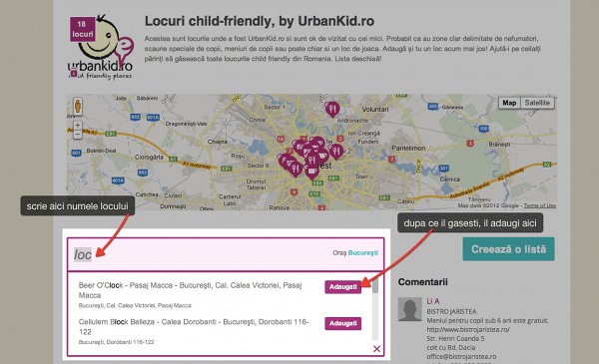Click the Li A commenter avatar
The width and height of the screenshot is (599, 364).
click(x=410, y=309)
